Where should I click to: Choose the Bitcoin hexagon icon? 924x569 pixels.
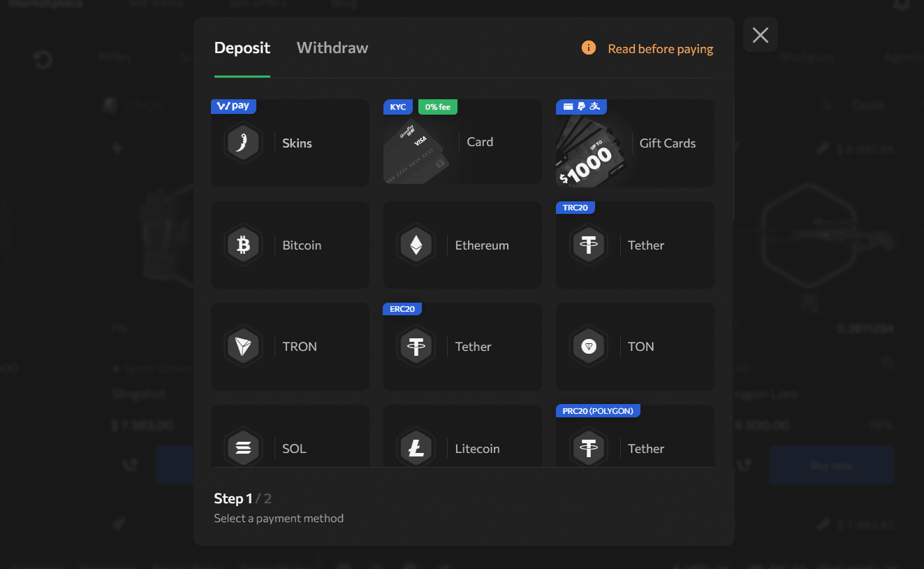[x=243, y=245]
